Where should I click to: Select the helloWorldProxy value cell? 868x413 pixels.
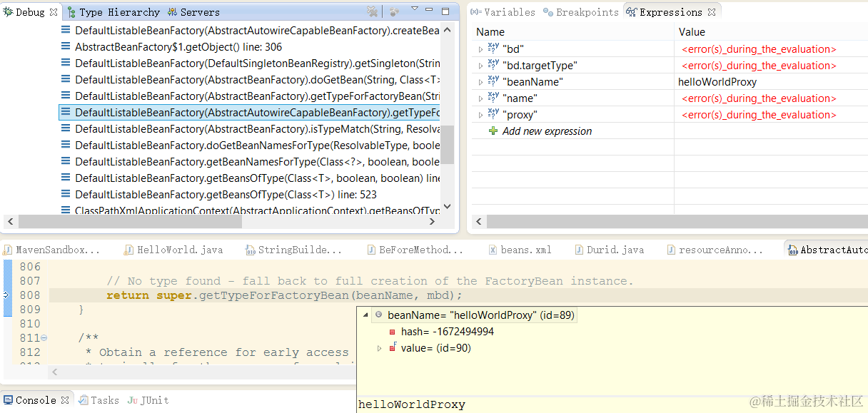[x=717, y=82]
